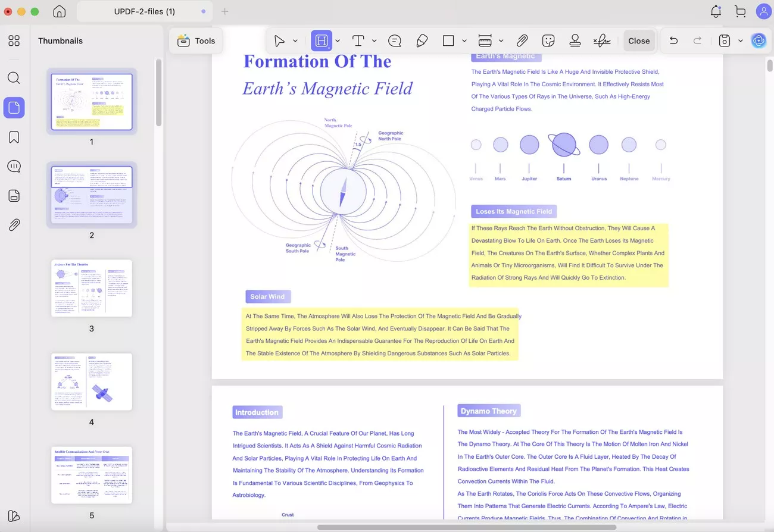Switch to the UPDF-2-files (1) tab
This screenshot has height=532, width=774.
pos(144,11)
